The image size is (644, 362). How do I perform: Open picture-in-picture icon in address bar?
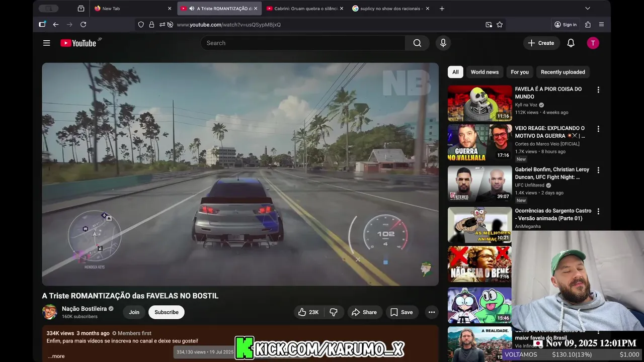pos(489,25)
